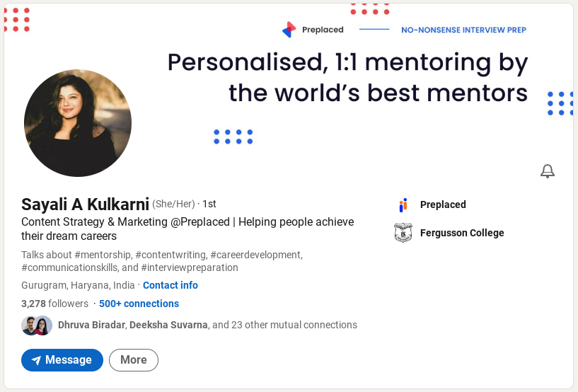Open the Preplaced company name link
Viewport: 578px width, 392px height.
coord(443,204)
